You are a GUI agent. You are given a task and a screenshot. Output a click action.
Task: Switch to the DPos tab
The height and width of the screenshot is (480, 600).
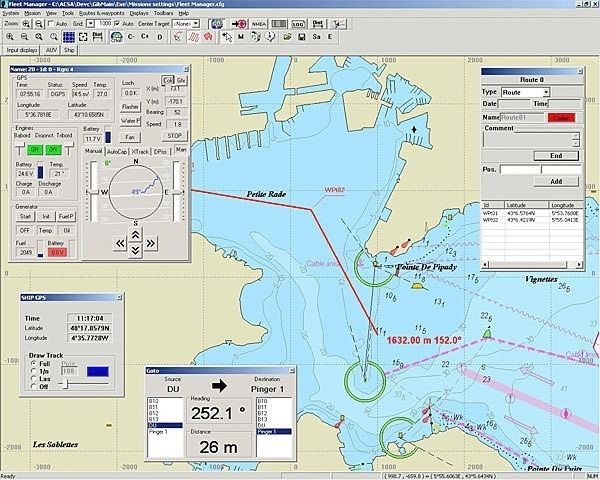click(x=160, y=152)
